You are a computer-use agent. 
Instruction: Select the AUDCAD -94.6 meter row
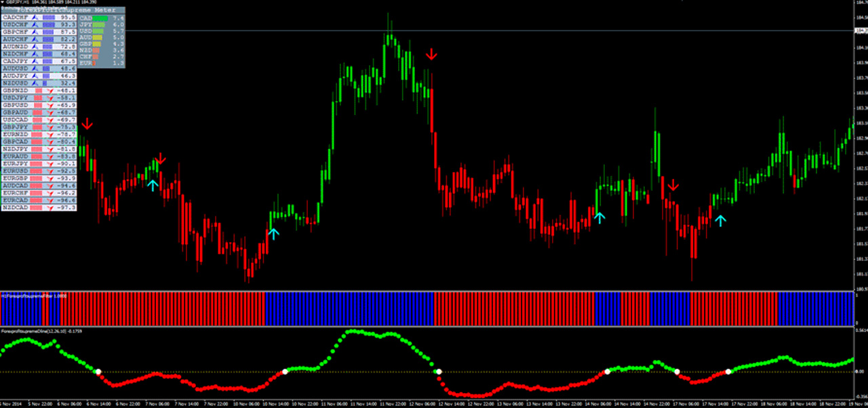39,186
